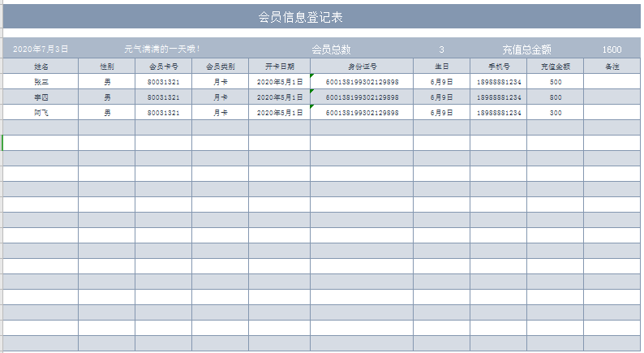Select 李四's recharge amount 800
644x353 pixels.
tap(555, 97)
